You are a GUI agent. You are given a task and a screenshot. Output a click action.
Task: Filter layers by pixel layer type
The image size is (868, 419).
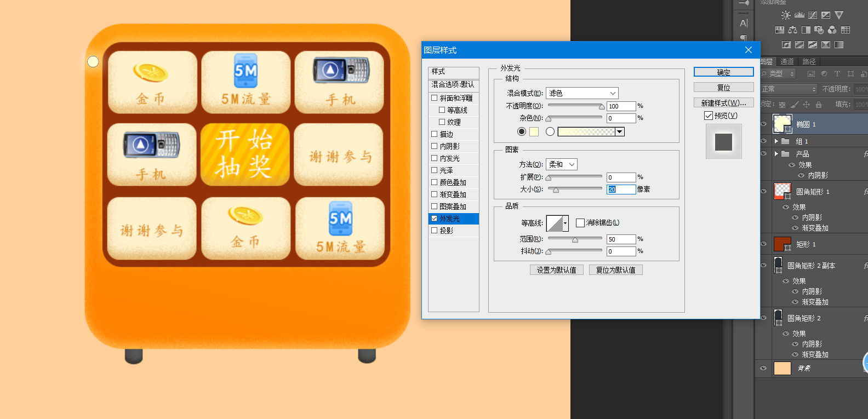click(x=811, y=74)
